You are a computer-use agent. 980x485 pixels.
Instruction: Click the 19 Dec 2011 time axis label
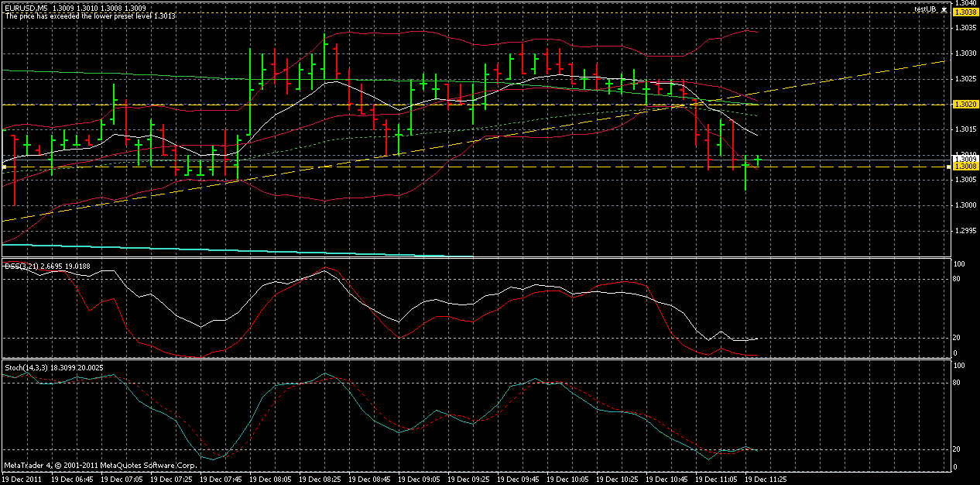coord(23,478)
